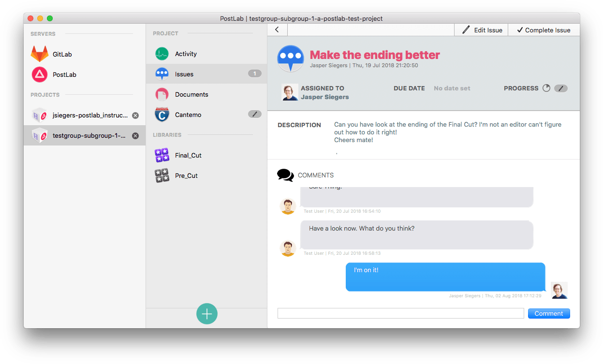Focus the comment text input field
This screenshot has height=364, width=603.
(x=401, y=313)
